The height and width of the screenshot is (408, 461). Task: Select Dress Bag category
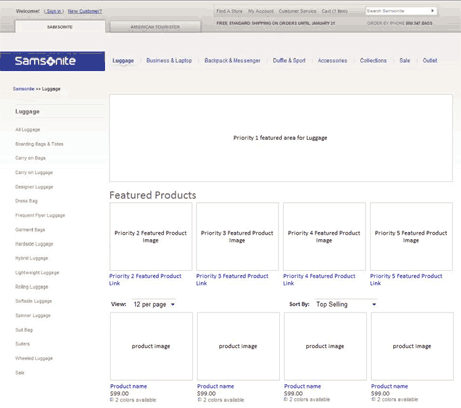pyautogui.click(x=26, y=201)
